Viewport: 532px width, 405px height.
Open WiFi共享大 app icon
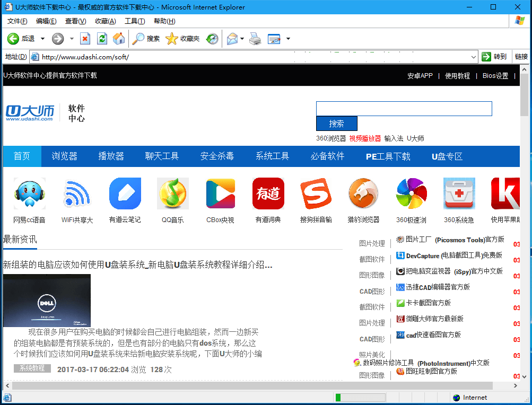77,193
